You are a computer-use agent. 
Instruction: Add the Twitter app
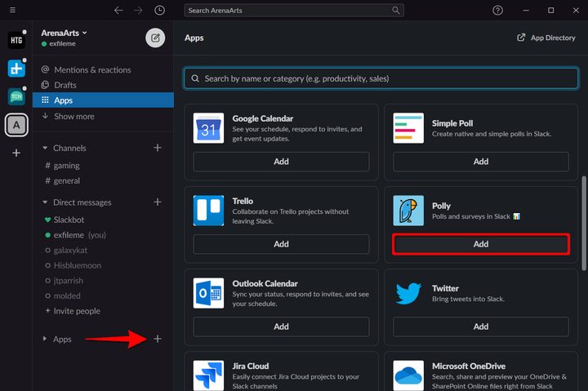click(481, 327)
